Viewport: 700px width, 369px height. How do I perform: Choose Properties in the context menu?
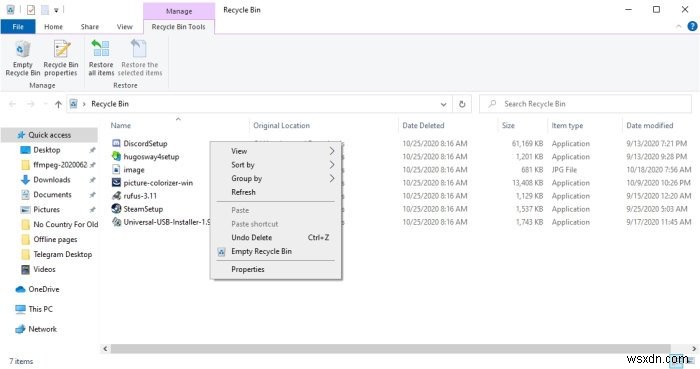point(248,269)
